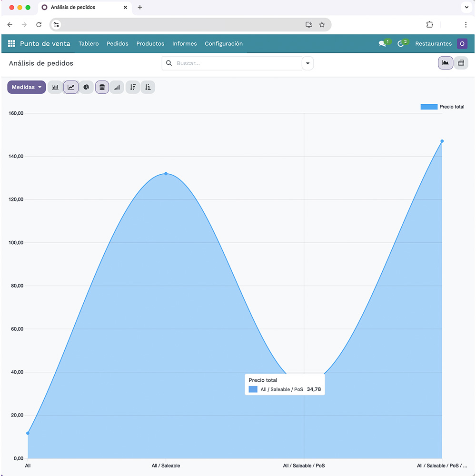The width and height of the screenshot is (476, 476).
Task: Open the Medidas dropdown
Action: point(27,87)
